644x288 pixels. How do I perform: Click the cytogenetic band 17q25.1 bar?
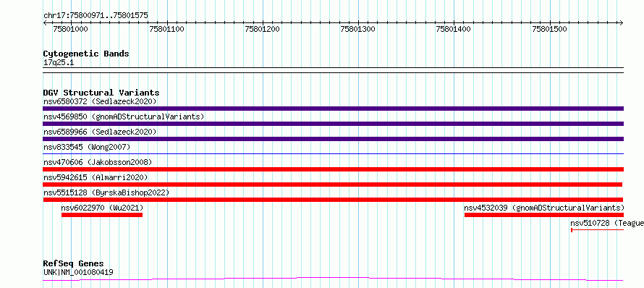tap(333, 70)
